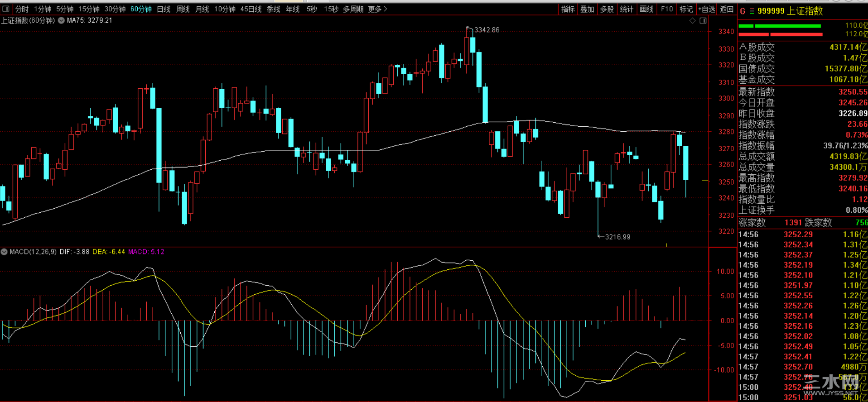Screen dimensions: 868x402
Task: Open the 多周期 multi-period view
Action: point(353,9)
